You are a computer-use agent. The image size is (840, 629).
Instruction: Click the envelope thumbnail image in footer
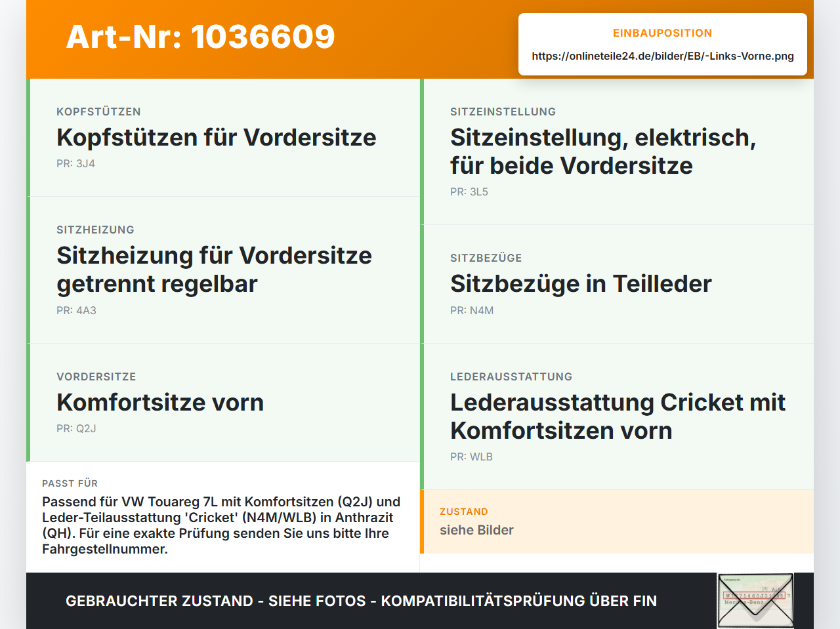755,600
